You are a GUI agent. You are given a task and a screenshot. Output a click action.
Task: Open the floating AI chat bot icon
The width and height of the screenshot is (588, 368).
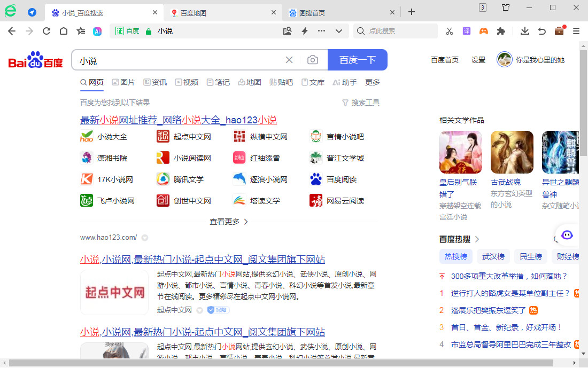coord(567,235)
